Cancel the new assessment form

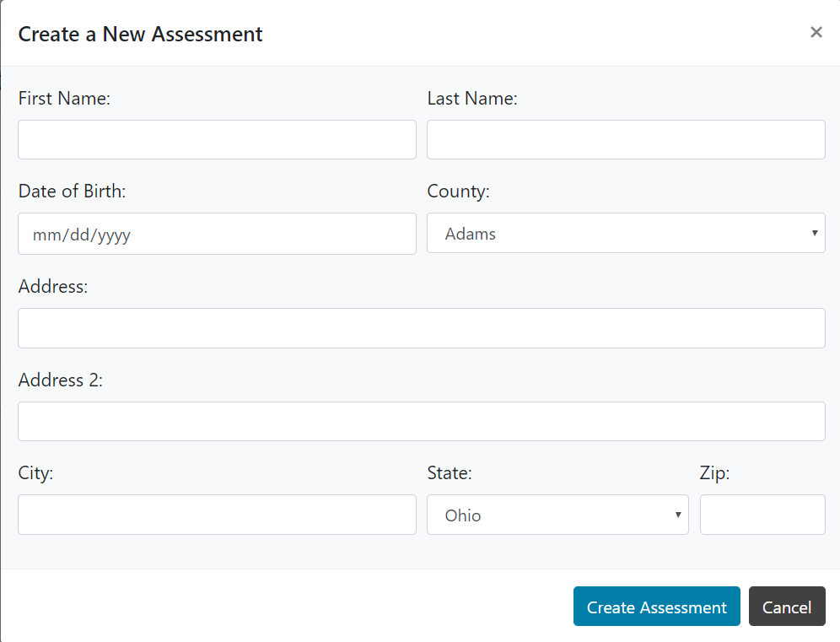(x=786, y=607)
